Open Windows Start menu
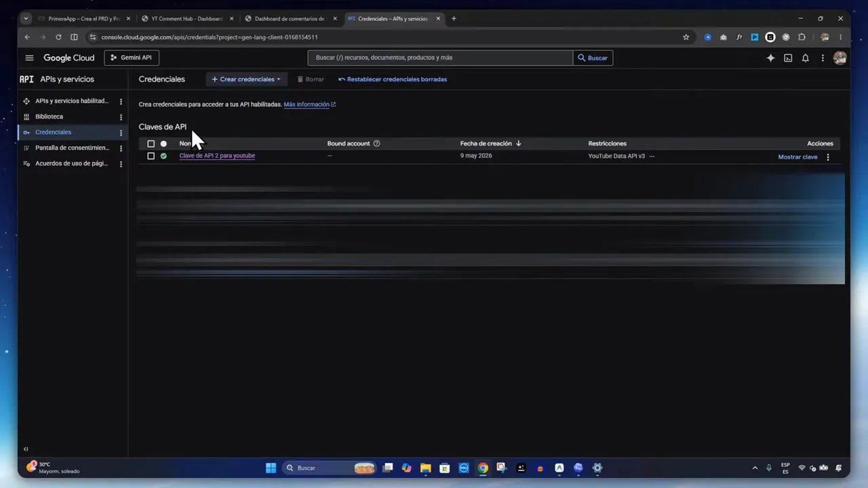Screen dimensions: 868x488 click(x=271, y=468)
